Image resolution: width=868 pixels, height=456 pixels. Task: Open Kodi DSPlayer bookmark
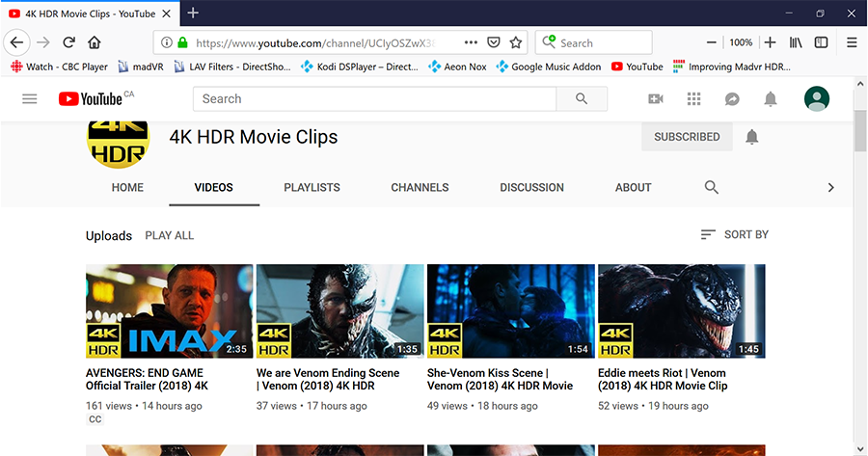(x=360, y=67)
